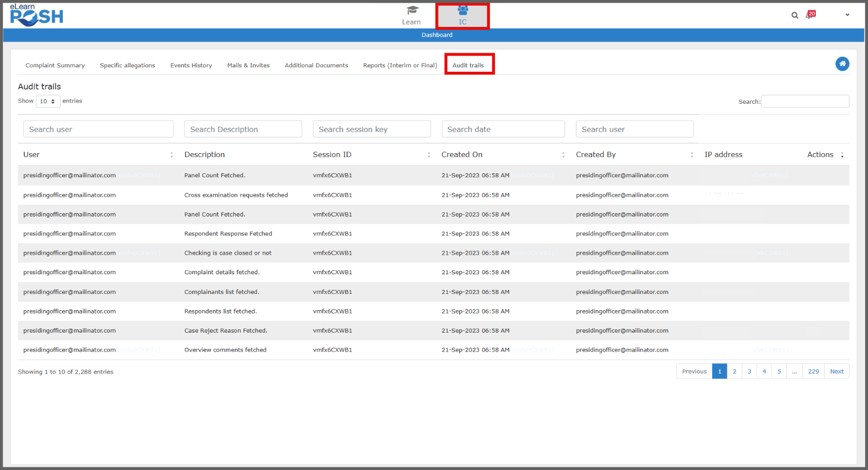Click the Search date filter field
The image size is (868, 470).
[x=502, y=129]
